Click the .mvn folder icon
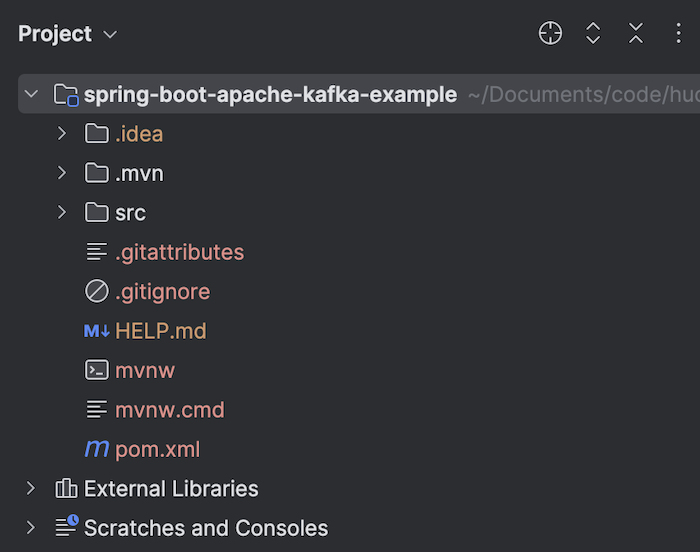The image size is (700, 552). (96, 173)
